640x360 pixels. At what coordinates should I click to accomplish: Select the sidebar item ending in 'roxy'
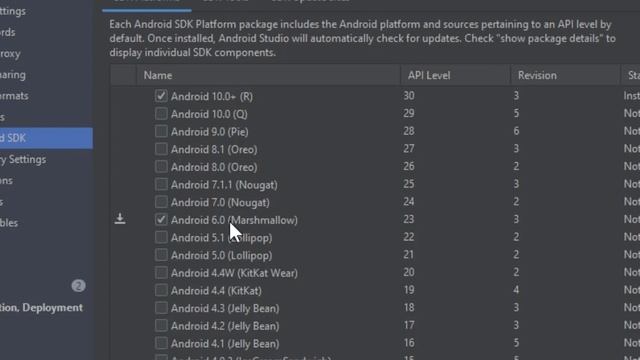pos(10,54)
